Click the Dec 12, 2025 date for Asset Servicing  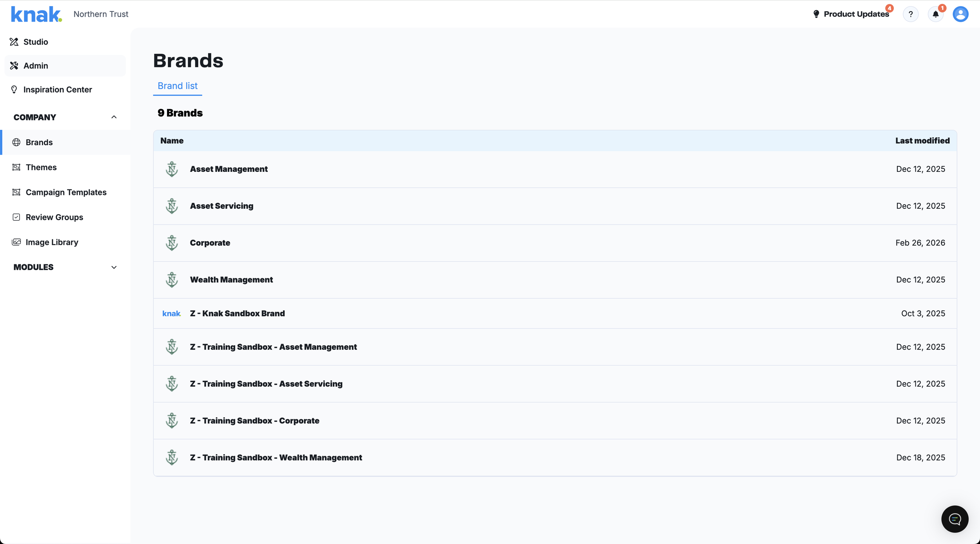tap(920, 206)
